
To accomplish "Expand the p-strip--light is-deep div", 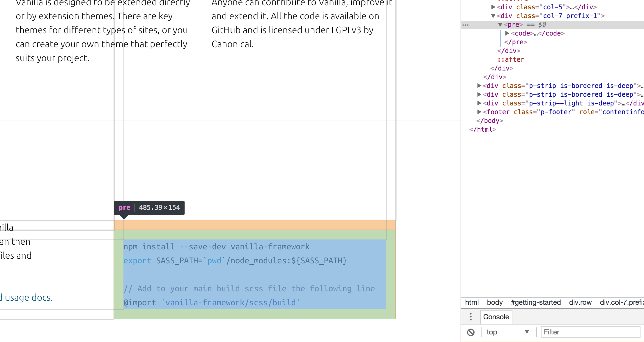I will click(x=479, y=103).
